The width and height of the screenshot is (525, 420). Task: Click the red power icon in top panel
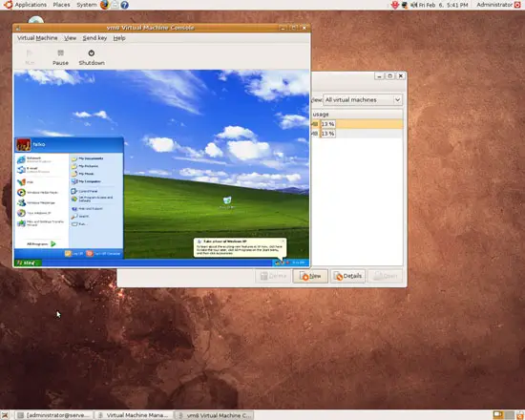[x=517, y=5]
